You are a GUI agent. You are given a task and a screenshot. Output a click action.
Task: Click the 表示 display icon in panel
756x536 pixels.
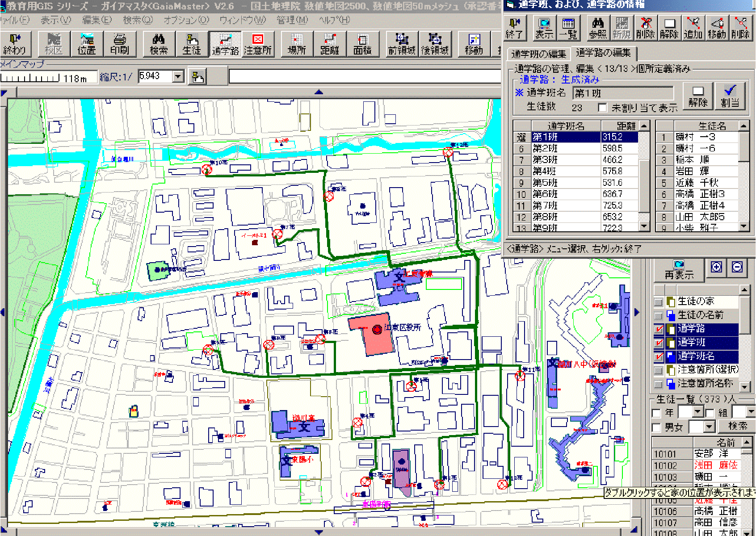(544, 28)
